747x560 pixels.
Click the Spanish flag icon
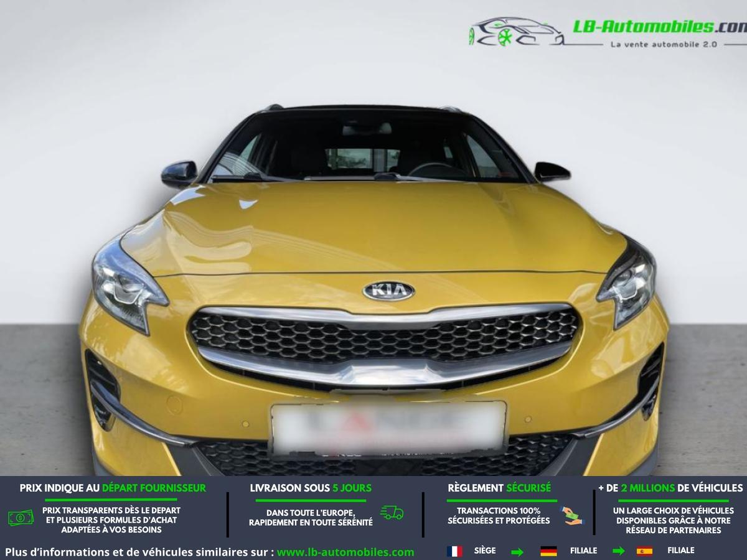click(644, 551)
